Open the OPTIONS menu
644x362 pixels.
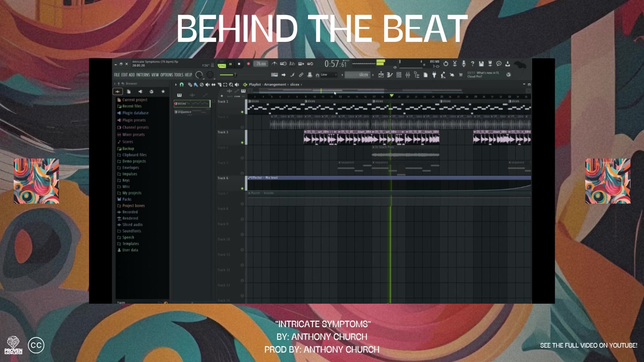[167, 75]
